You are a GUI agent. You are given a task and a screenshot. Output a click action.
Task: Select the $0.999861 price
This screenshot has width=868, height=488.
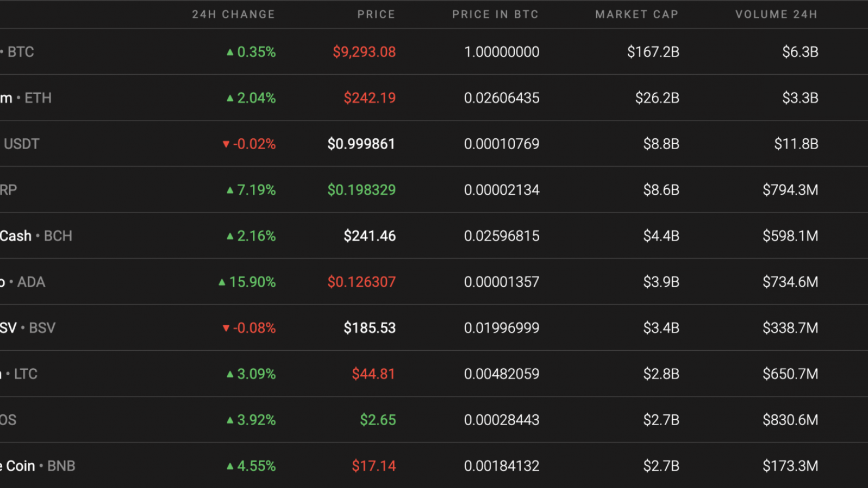click(x=361, y=144)
